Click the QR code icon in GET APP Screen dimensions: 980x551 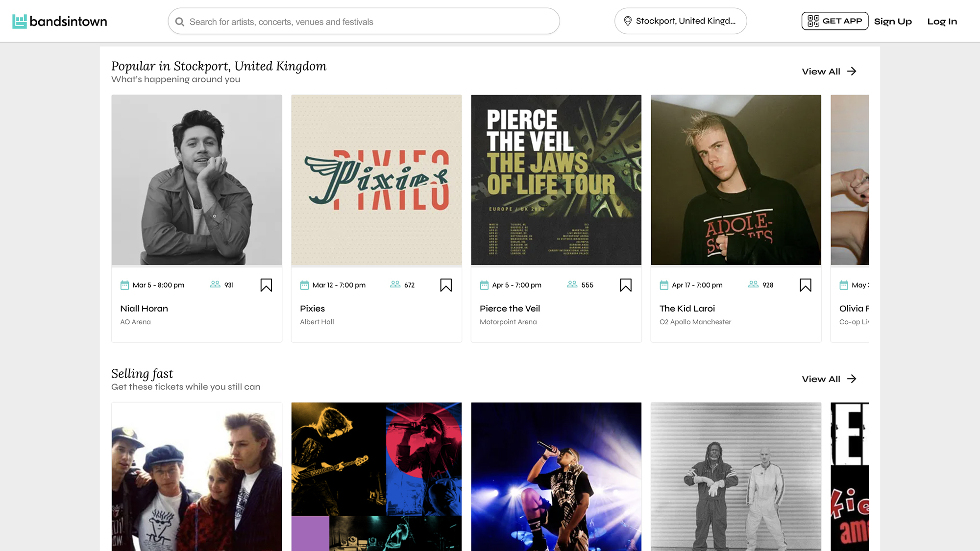point(813,21)
